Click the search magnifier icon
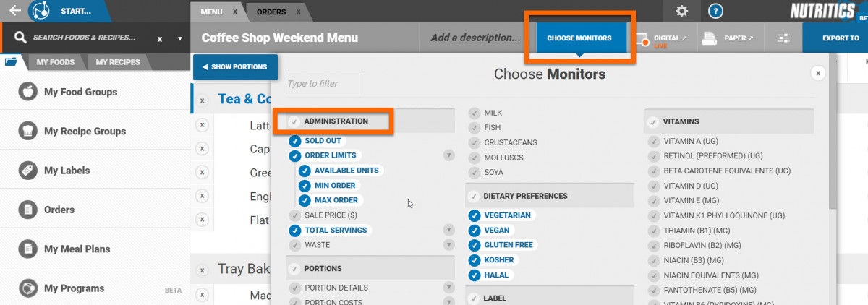Viewport: 868px width, 305px height. pos(20,38)
